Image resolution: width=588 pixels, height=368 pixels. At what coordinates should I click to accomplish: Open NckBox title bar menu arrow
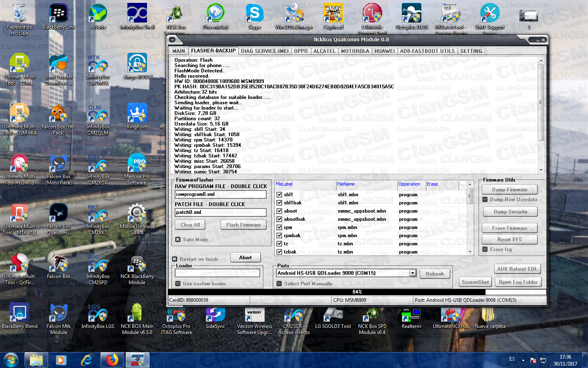point(172,40)
